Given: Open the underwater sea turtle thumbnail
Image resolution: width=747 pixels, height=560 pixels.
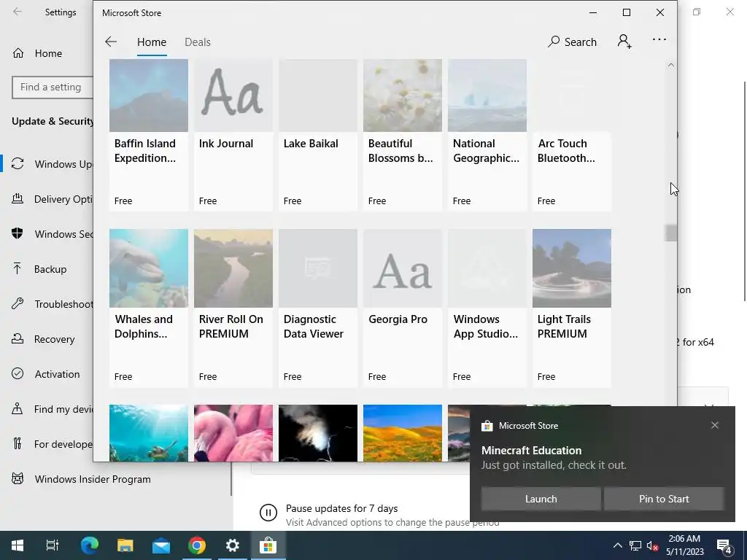Looking at the screenshot, I should (149, 433).
